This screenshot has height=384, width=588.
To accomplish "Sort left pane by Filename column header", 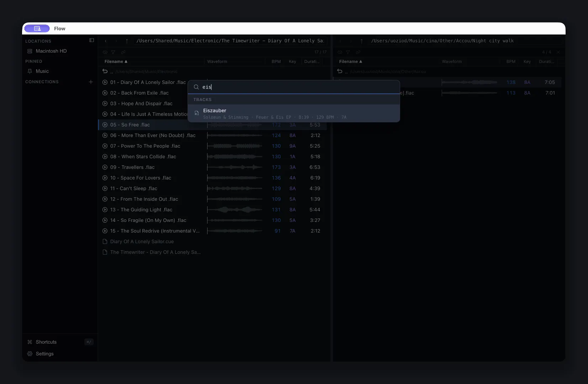I will coord(116,62).
